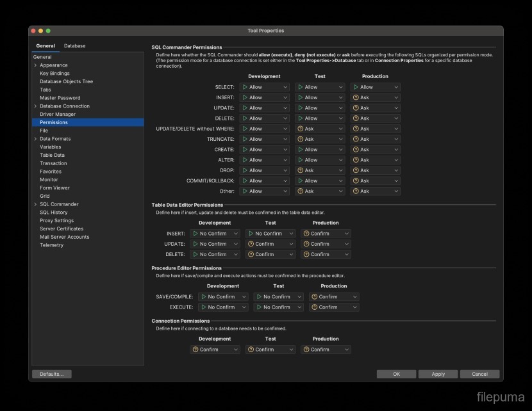Select the General tab
This screenshot has width=532, height=411.
(x=46, y=45)
